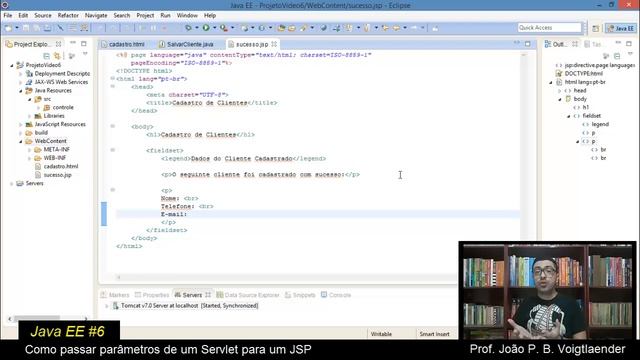The image size is (640, 360).
Task: Open the Edit menu
Action: [x=23, y=16]
